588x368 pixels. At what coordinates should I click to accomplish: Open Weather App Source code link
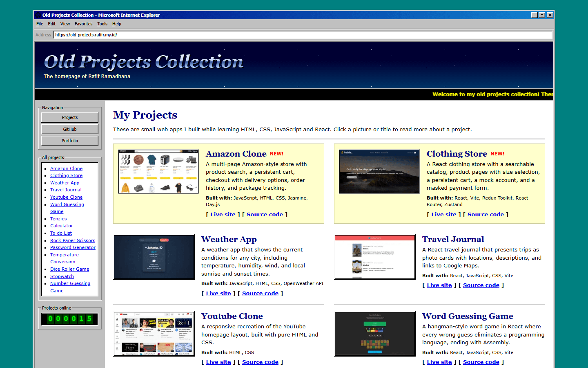click(x=260, y=293)
